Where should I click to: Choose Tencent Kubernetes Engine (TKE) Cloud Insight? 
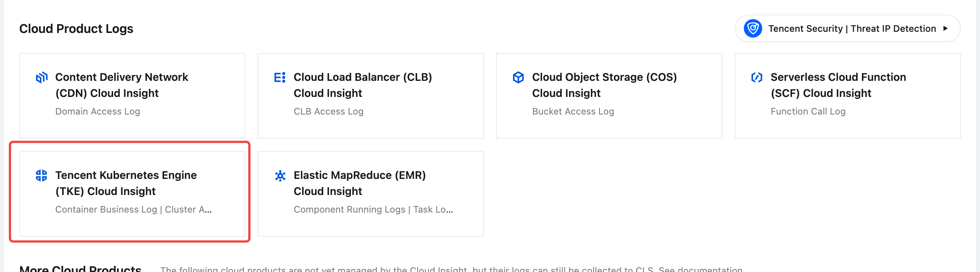click(126, 183)
